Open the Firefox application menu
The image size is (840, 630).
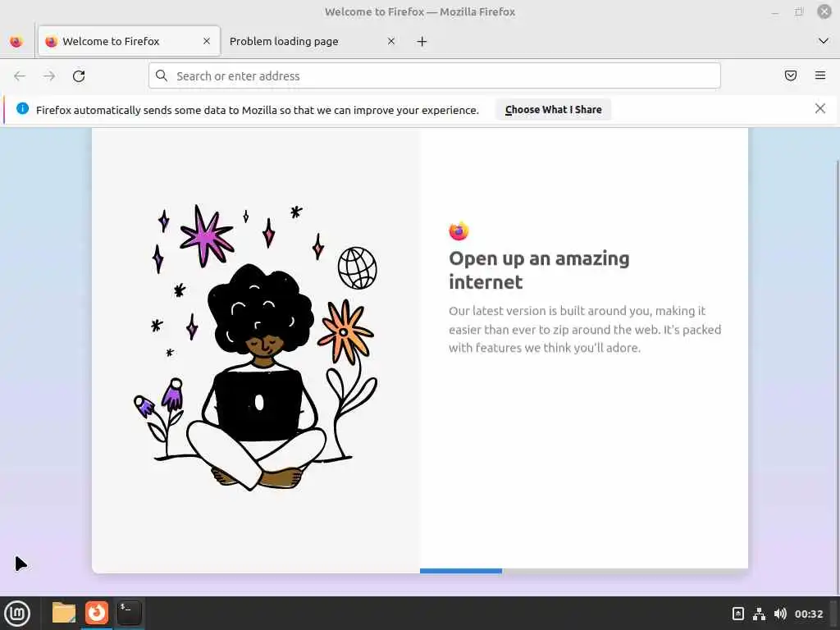click(820, 75)
